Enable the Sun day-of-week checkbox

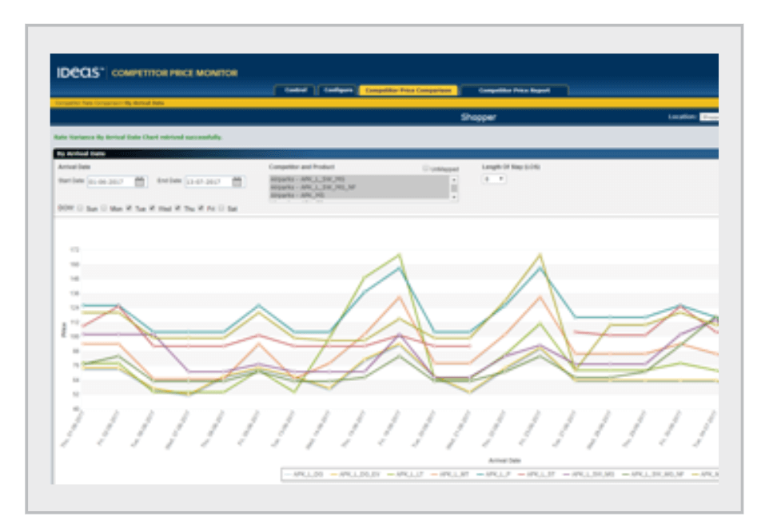point(80,206)
